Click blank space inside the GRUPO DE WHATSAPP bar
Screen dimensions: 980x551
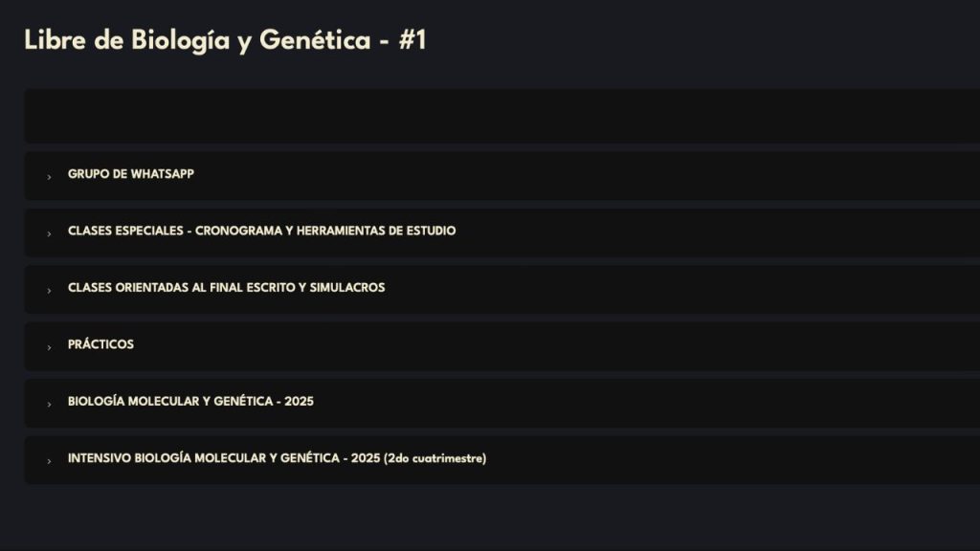coord(622,175)
